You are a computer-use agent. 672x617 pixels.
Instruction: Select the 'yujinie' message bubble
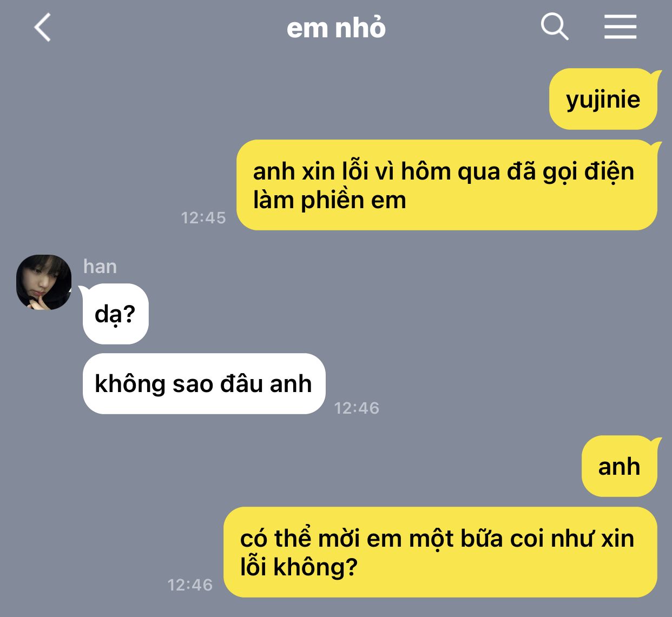(603, 99)
